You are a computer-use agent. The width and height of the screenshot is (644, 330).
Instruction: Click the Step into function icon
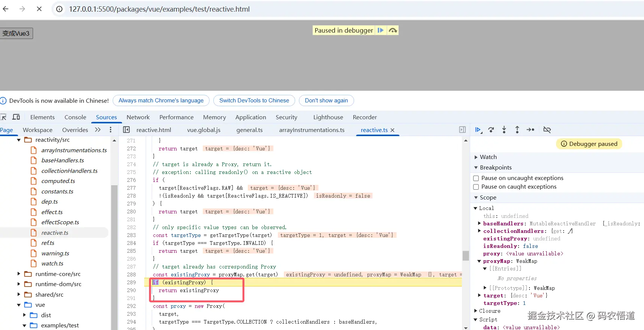click(504, 130)
